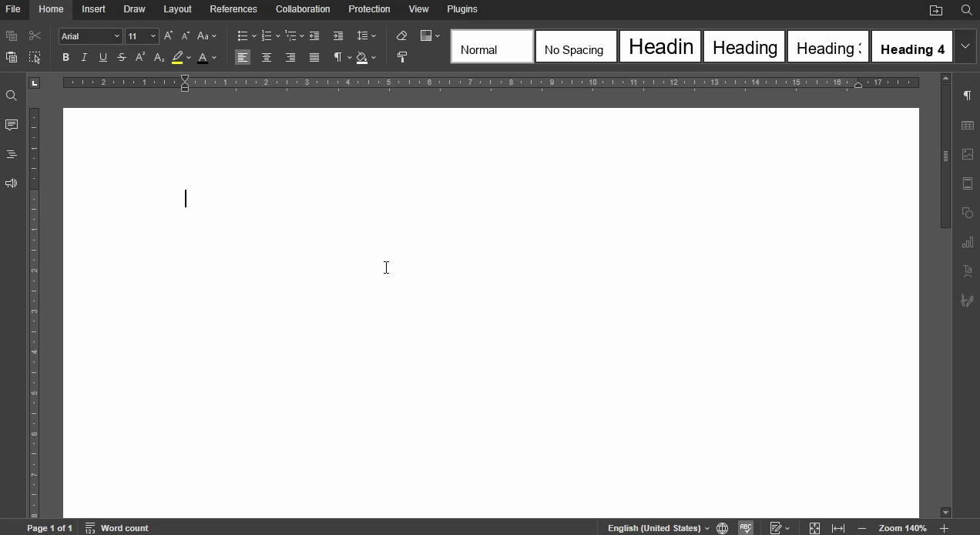Increase paragraph indent

(338, 36)
